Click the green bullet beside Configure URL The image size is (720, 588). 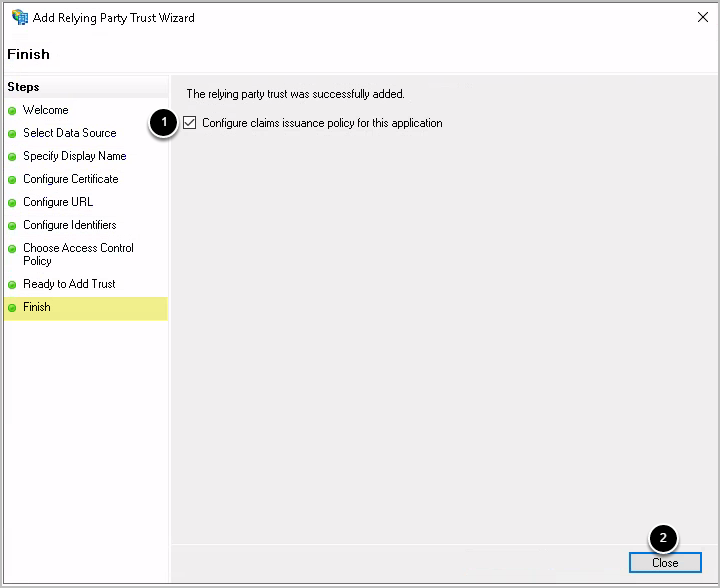tap(12, 203)
